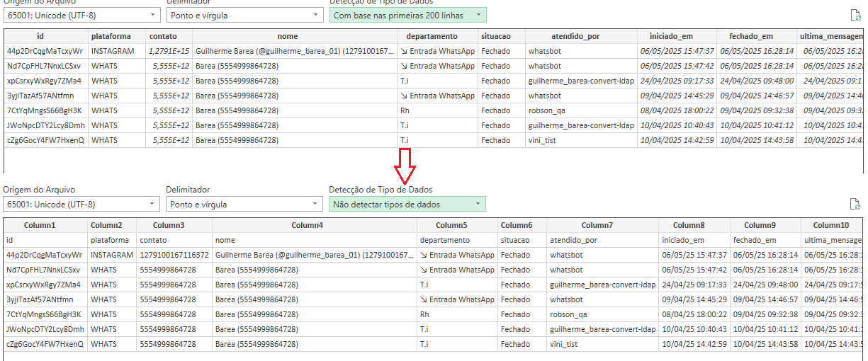Image resolution: width=868 pixels, height=361 pixels.
Task: Click text cell 09/04/25 14:45:29
Action: 694,299
